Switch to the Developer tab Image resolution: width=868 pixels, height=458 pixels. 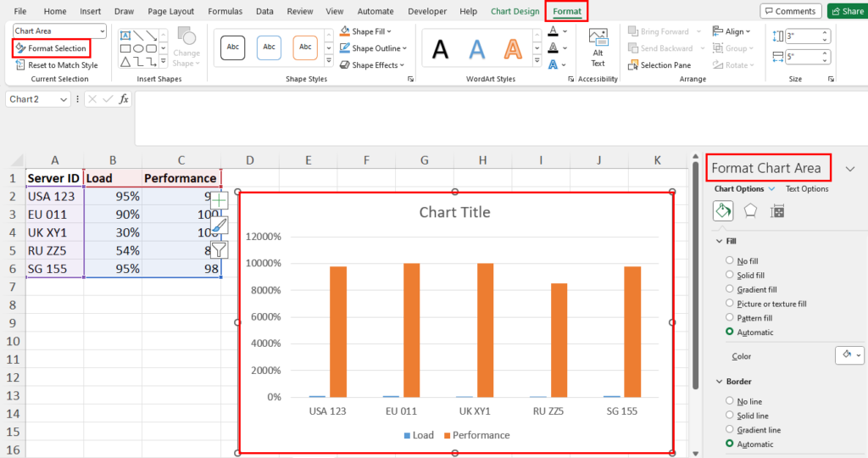(x=428, y=11)
